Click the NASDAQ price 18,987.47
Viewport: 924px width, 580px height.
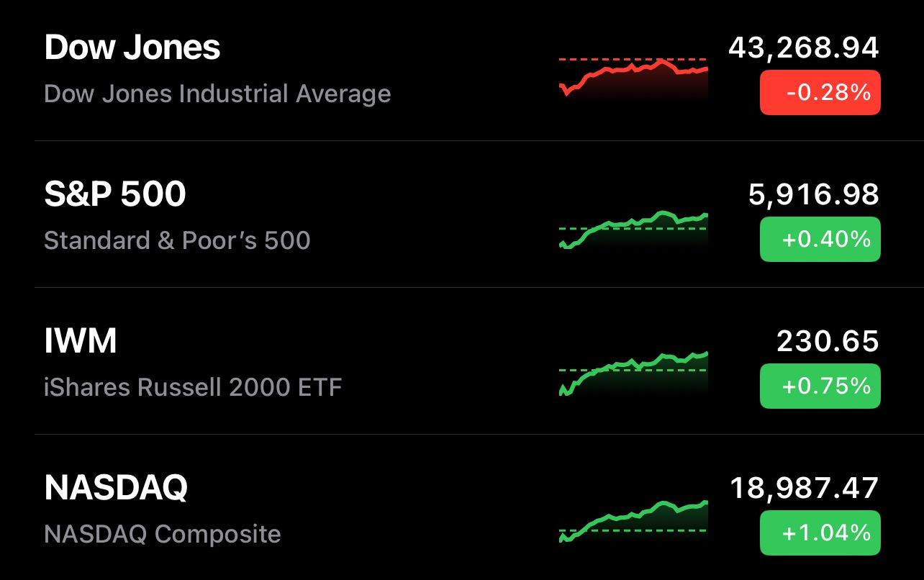(x=805, y=488)
